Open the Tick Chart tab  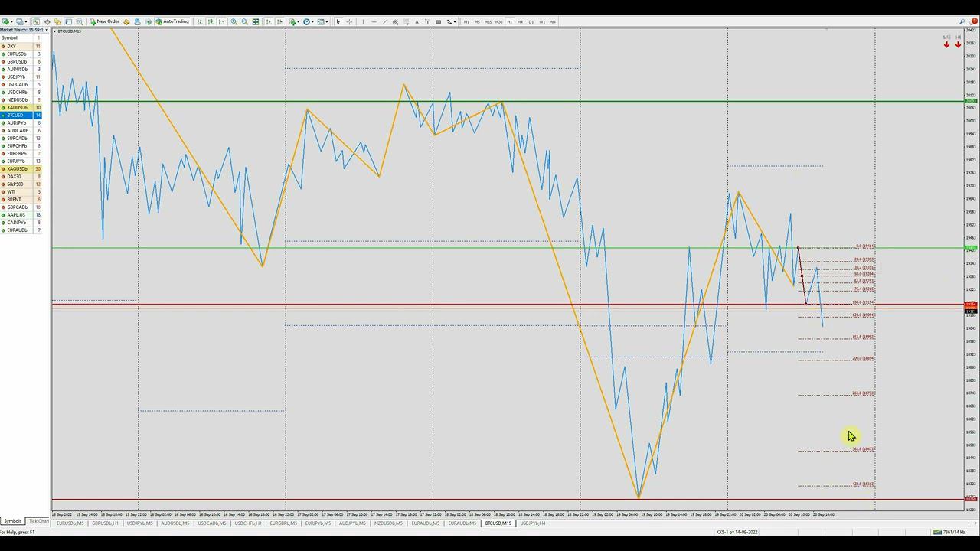pos(38,521)
